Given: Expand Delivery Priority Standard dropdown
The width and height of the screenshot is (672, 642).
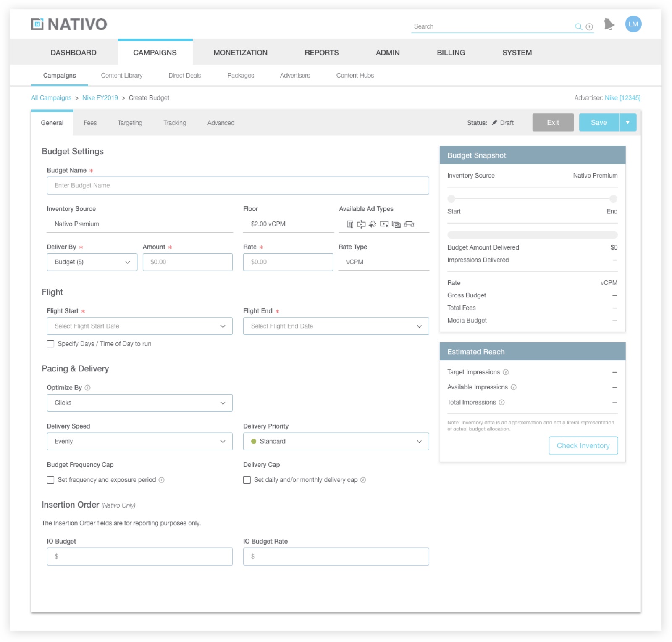Looking at the screenshot, I should [x=336, y=442].
